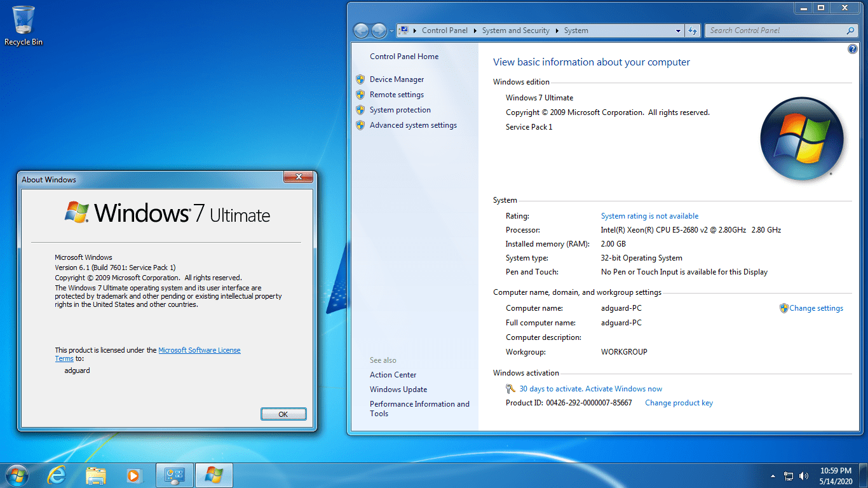Open Device Manager from the sidebar
Viewport: 868px width, 488px height.
(397, 79)
